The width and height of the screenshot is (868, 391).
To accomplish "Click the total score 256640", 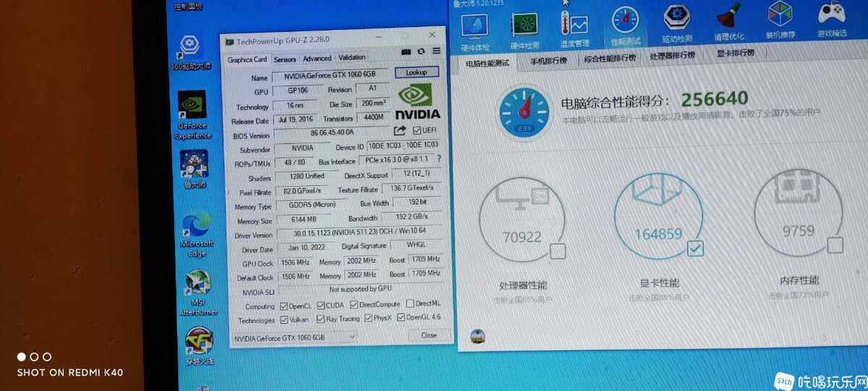I will pos(715,98).
